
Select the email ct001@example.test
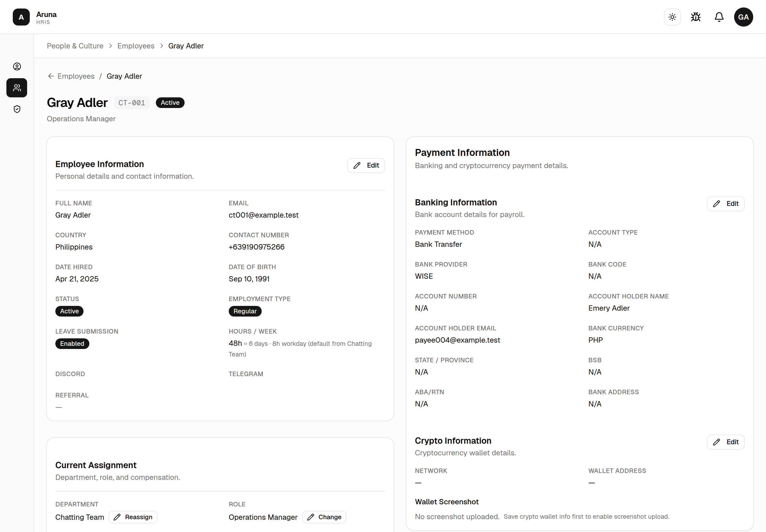click(x=264, y=215)
